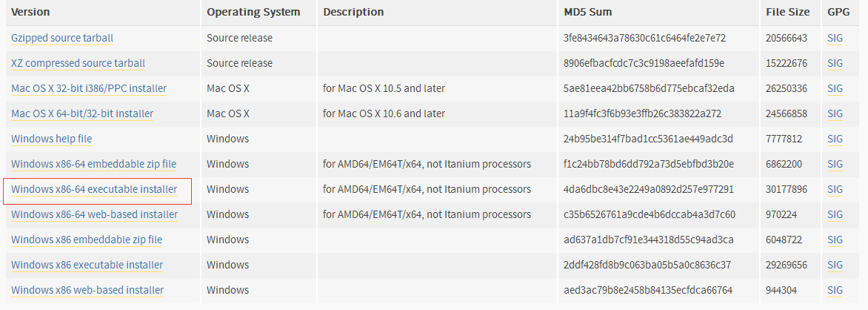Open SIG for Windows x86 web-based installer
This screenshot has width=868, height=310.
click(x=835, y=290)
